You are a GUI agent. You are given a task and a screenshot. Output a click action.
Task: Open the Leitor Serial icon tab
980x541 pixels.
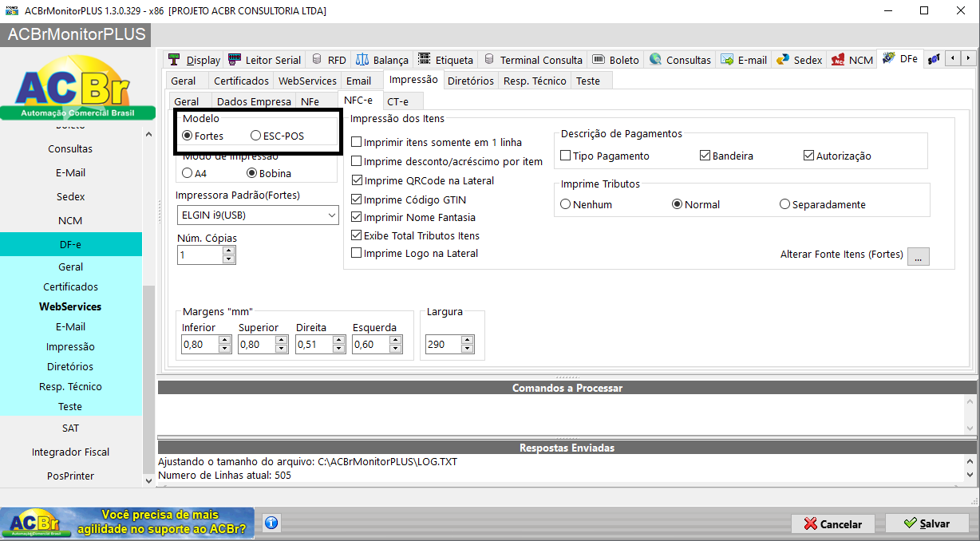264,60
